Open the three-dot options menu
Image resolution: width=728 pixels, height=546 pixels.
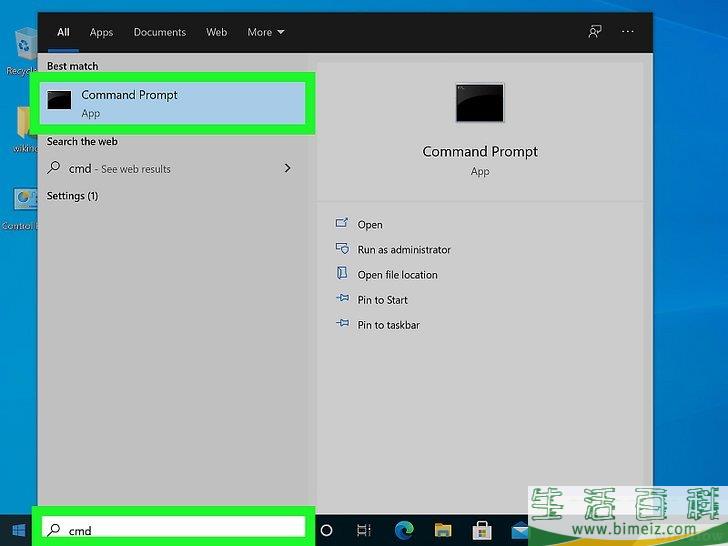pyautogui.click(x=628, y=31)
